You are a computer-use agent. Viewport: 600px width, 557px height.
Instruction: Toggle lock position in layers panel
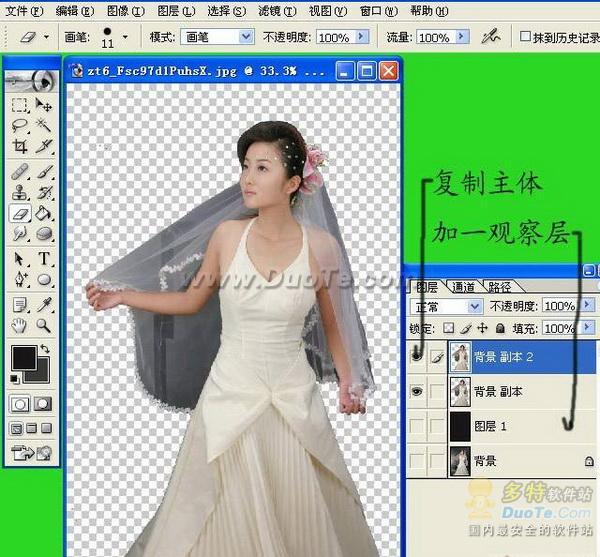483,328
